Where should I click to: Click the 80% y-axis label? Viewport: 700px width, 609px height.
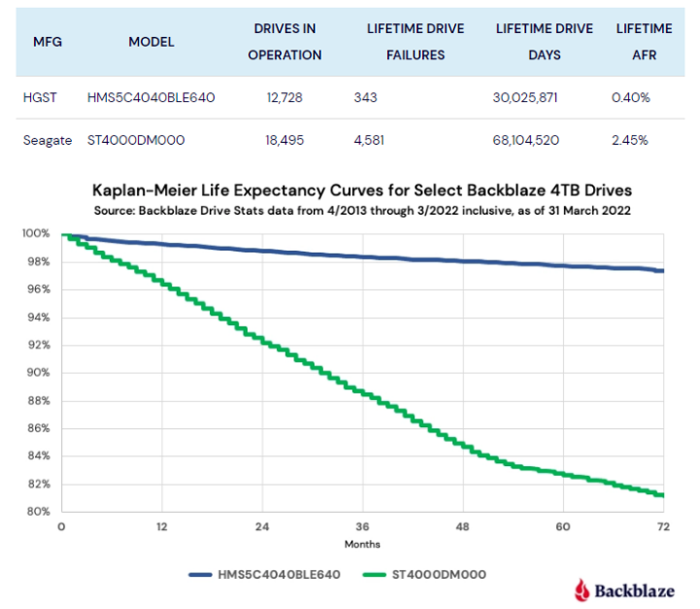coord(39,512)
